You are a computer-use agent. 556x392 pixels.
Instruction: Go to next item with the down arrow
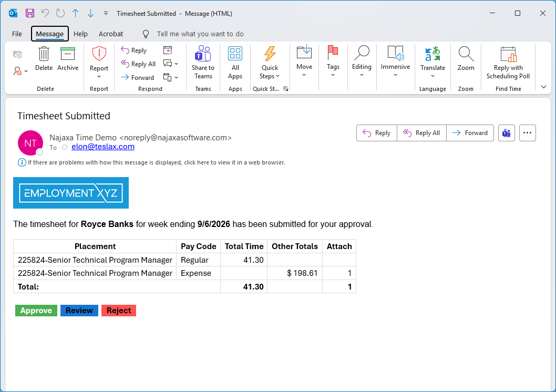(x=91, y=14)
